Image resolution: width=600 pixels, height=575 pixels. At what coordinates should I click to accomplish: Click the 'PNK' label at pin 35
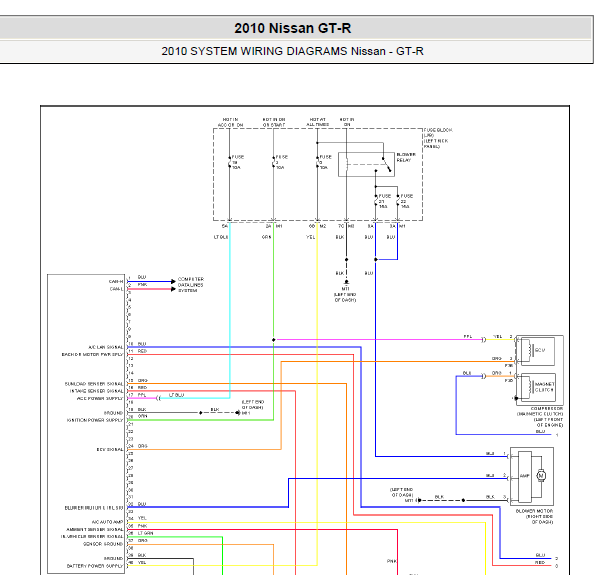[x=142, y=526]
